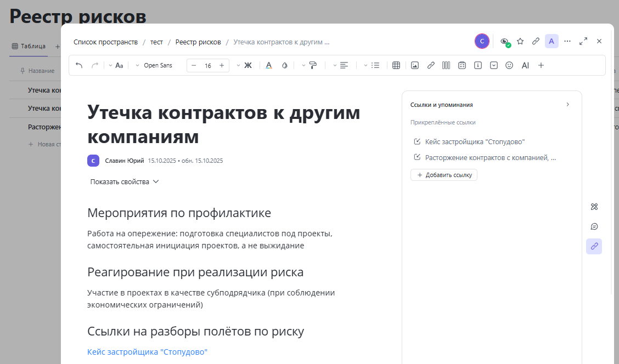Toggle the watch eye icon in the header
The height and width of the screenshot is (364, 619).
point(504,41)
